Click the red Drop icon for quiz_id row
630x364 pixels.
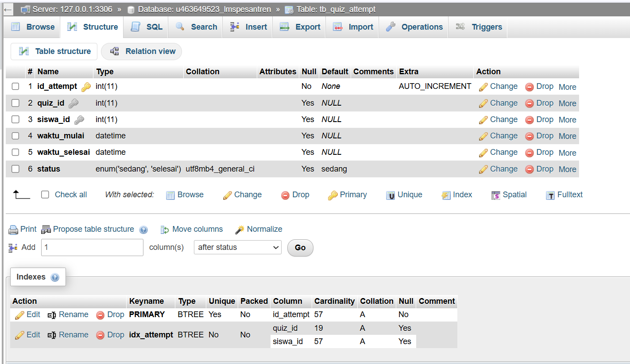click(x=529, y=103)
